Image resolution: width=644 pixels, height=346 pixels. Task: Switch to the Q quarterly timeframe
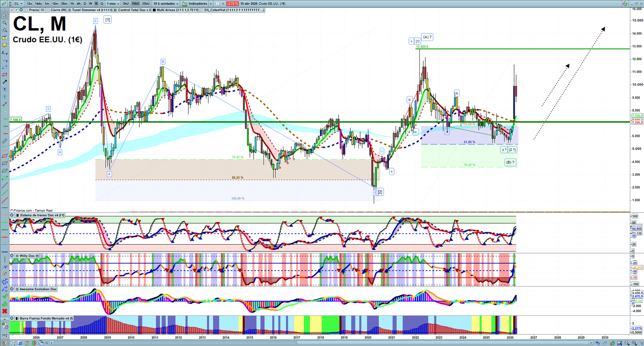point(101,4)
